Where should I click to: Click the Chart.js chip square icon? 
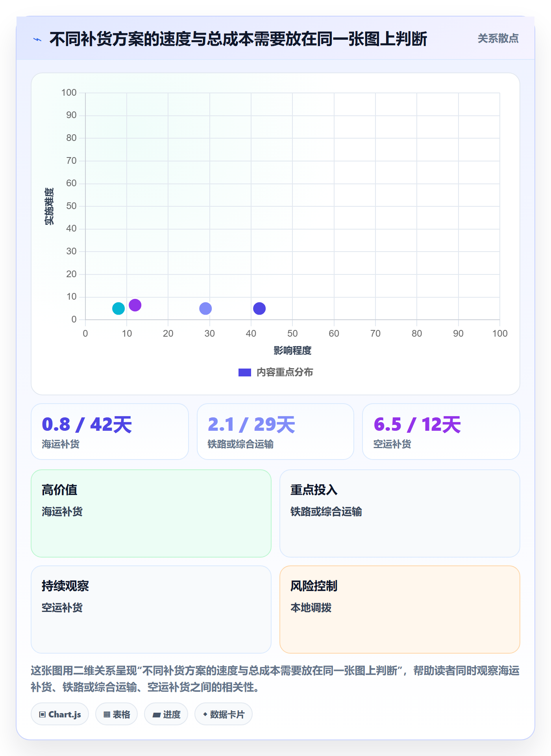(x=43, y=714)
